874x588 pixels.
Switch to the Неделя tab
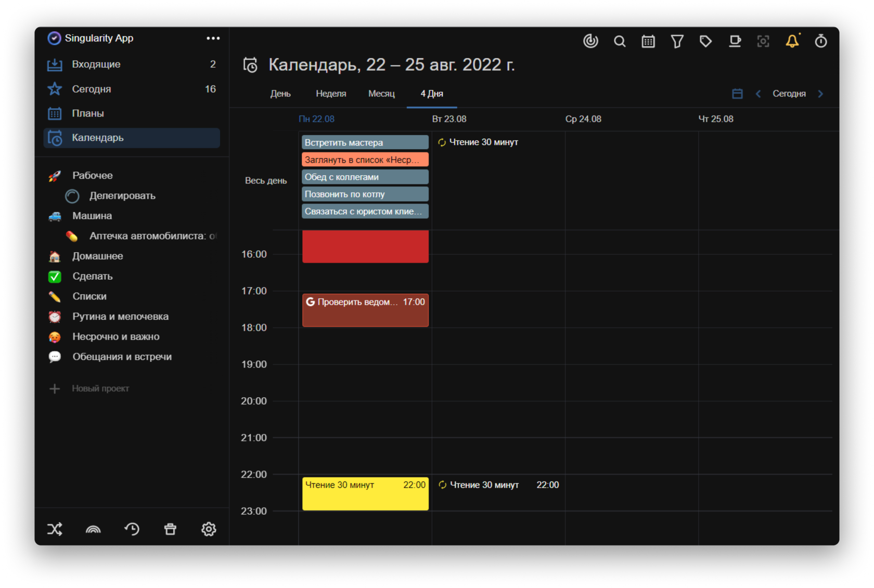pos(331,94)
